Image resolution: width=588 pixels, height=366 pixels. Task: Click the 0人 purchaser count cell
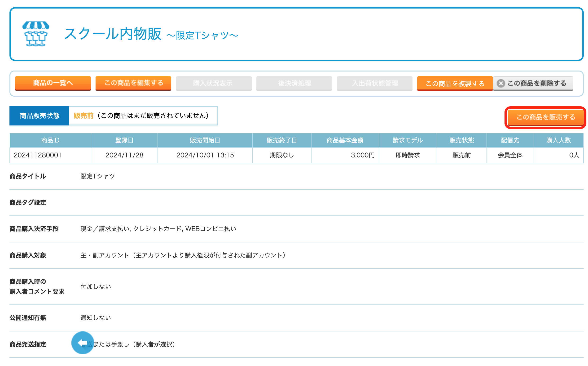pos(558,155)
